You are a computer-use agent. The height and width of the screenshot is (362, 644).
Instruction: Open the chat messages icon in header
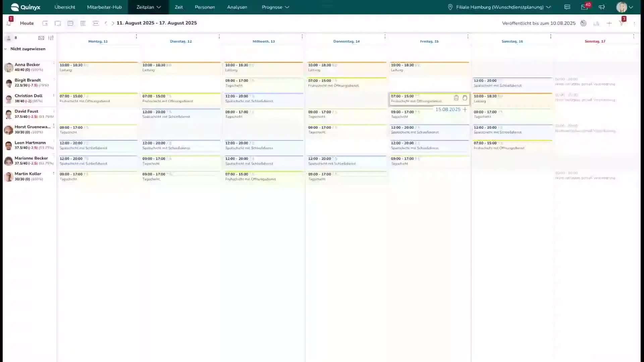point(567,7)
